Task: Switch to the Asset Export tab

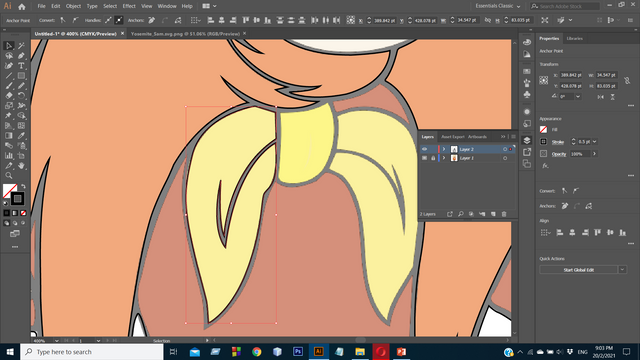Action: (453, 137)
